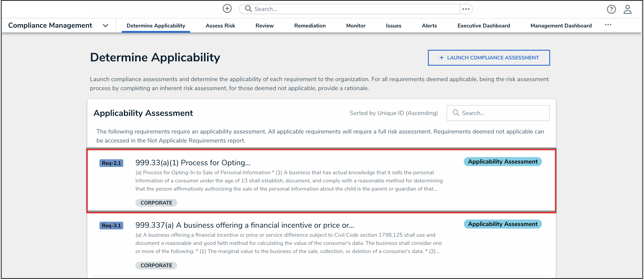The height and width of the screenshot is (279, 644).
Task: Click Launch Compliance Assessment button
Action: click(x=489, y=58)
